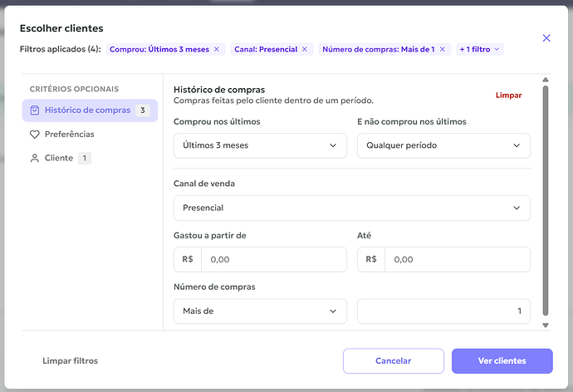Click the 'Gastou a partir de' amount field
The height and width of the screenshot is (392, 573).
(x=274, y=259)
